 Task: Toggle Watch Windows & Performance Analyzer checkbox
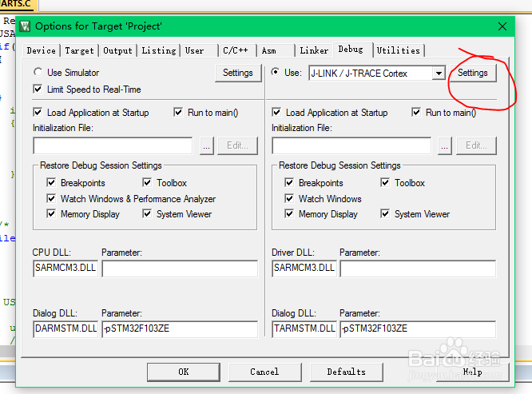point(51,198)
